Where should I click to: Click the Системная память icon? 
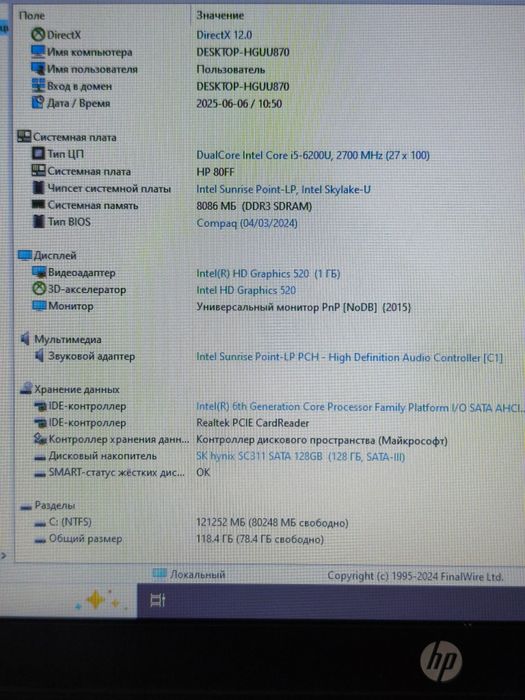[x=39, y=204]
